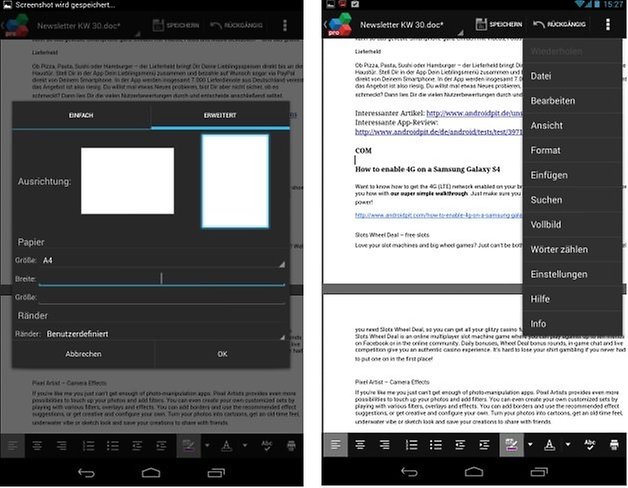Image resolution: width=628 pixels, height=488 pixels.
Task: Choose portrait orientation thumbnail
Action: pyautogui.click(x=235, y=181)
